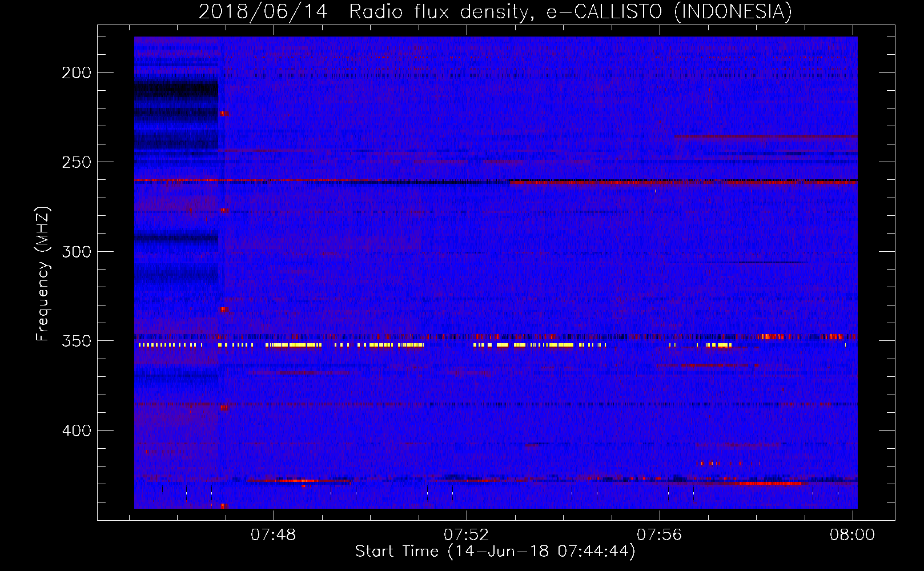Click the plot title mentioning e-CALLISTO (INDONESIA)
The image size is (924, 571).
(495, 11)
